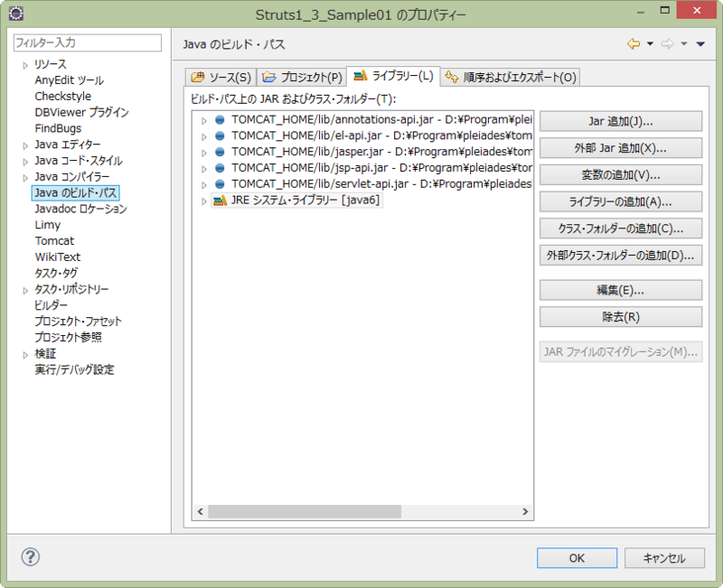Open the forward history dropdown arrow
Screen dimensions: 723x588
[684, 43]
